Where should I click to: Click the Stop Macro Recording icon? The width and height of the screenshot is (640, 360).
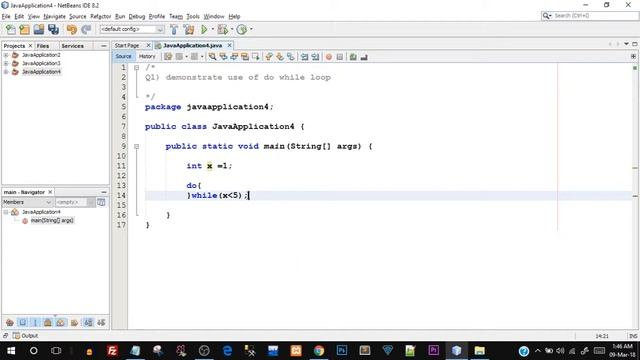point(340,57)
